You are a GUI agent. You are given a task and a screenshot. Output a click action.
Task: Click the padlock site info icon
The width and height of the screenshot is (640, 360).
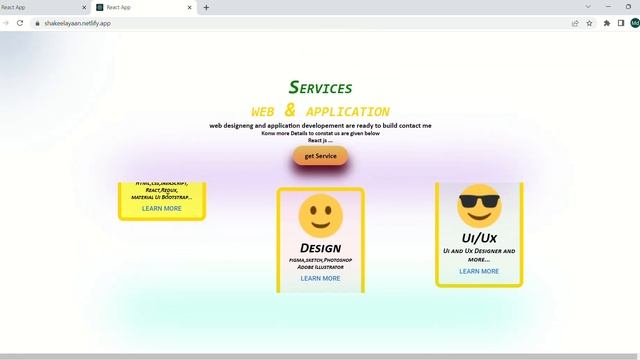coord(38,23)
